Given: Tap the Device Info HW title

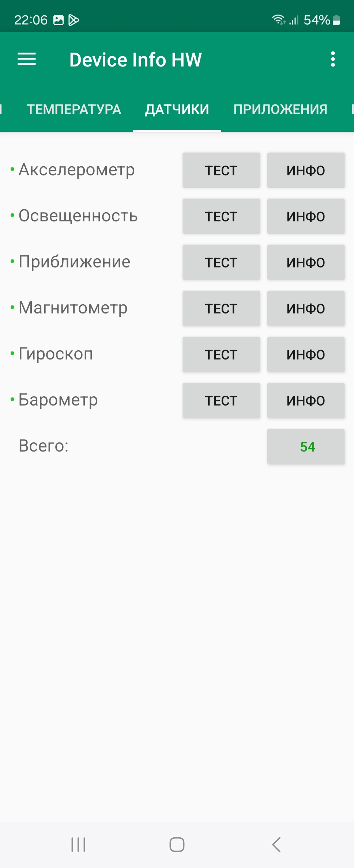Looking at the screenshot, I should (135, 60).
